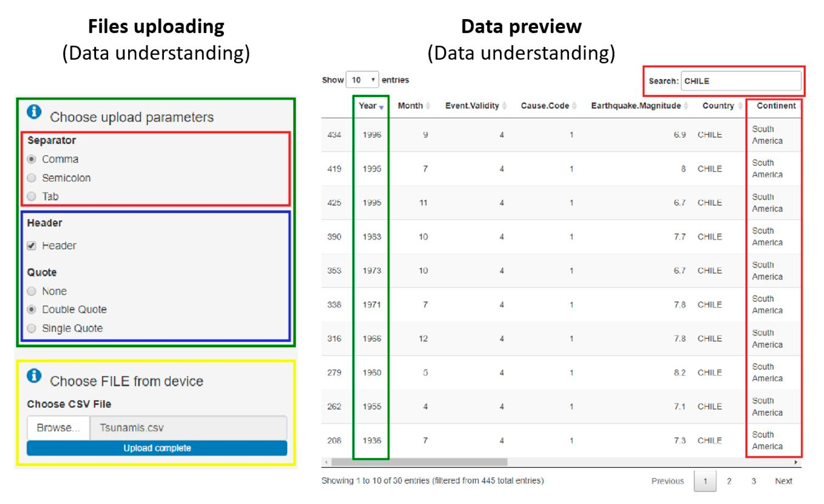The width and height of the screenshot is (824, 504).
Task: Sort by Earthquake.Magnitude column arrows
Action: click(686, 106)
